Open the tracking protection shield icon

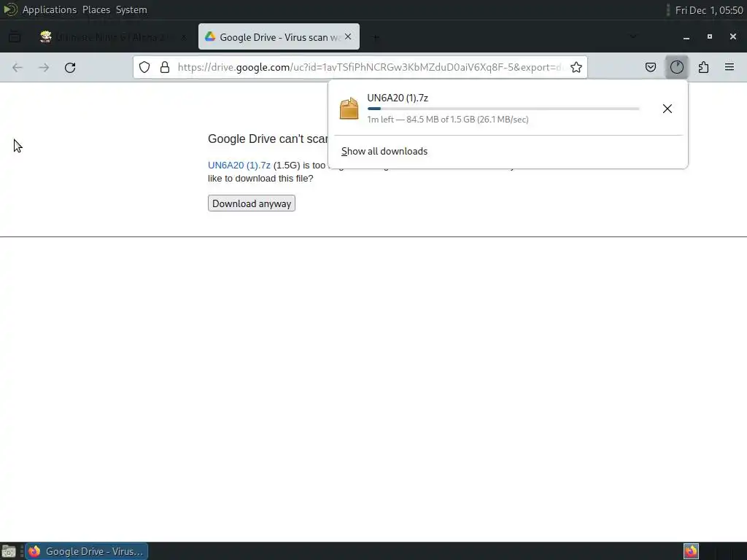(144, 67)
